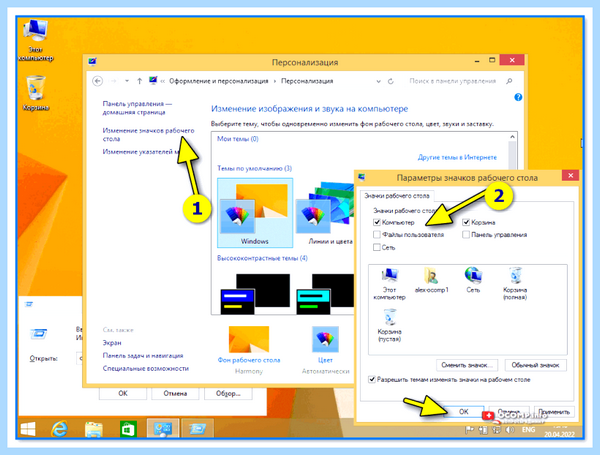Launch Internet Explorer from the taskbar
600x455 pixels.
(x=59, y=429)
